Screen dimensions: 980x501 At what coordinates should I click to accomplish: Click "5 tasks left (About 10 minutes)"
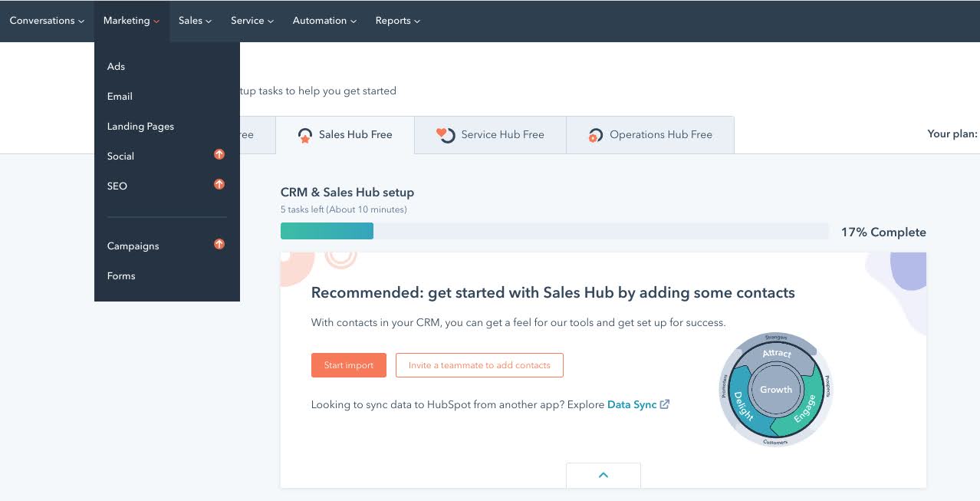point(344,209)
